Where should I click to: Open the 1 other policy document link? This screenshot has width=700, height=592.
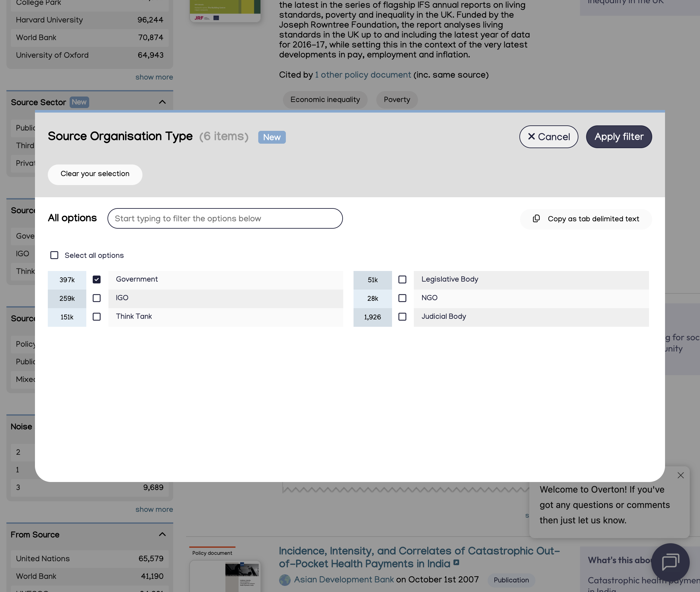point(363,75)
